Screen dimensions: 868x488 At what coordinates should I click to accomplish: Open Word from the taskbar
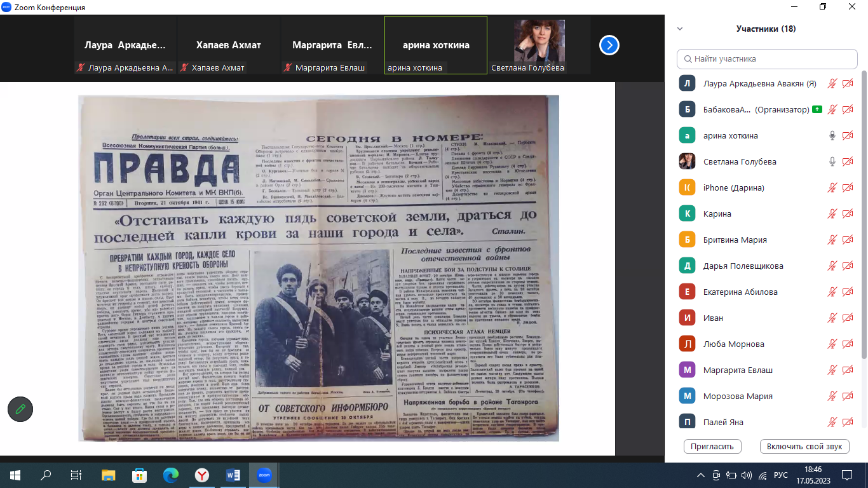(233, 475)
